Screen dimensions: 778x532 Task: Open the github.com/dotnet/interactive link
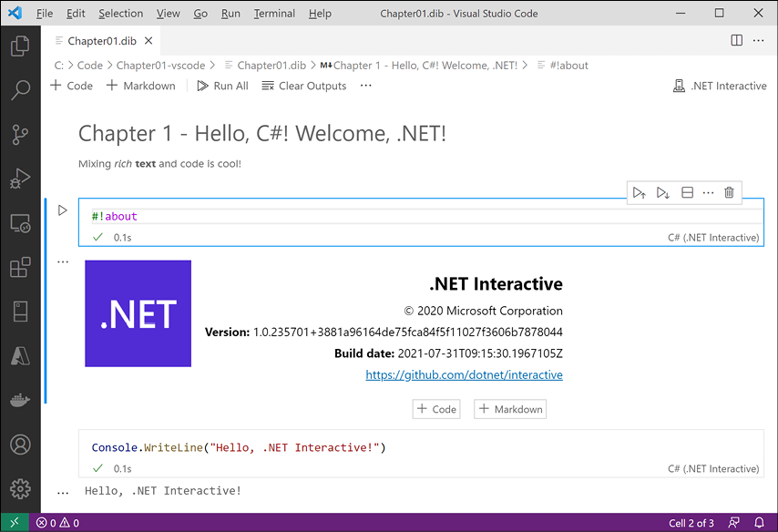coord(464,374)
